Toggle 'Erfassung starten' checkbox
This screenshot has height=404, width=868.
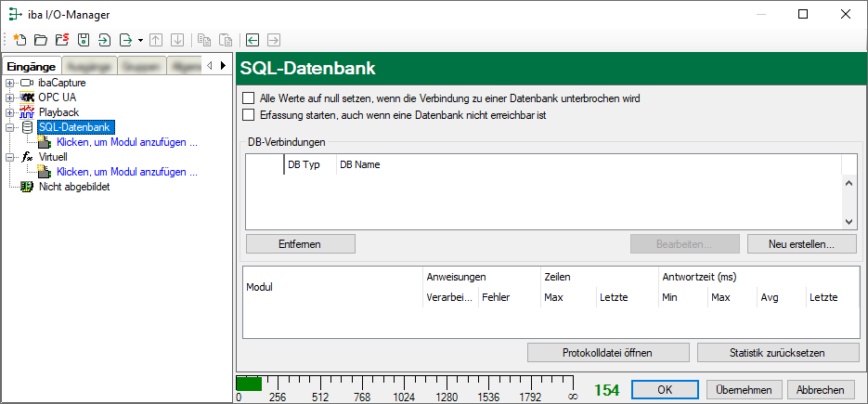click(249, 115)
